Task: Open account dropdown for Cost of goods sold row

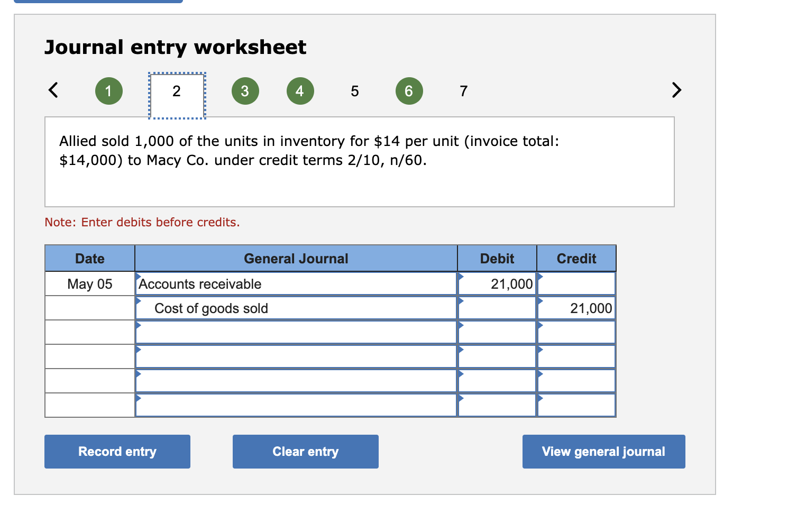Action: coord(296,308)
